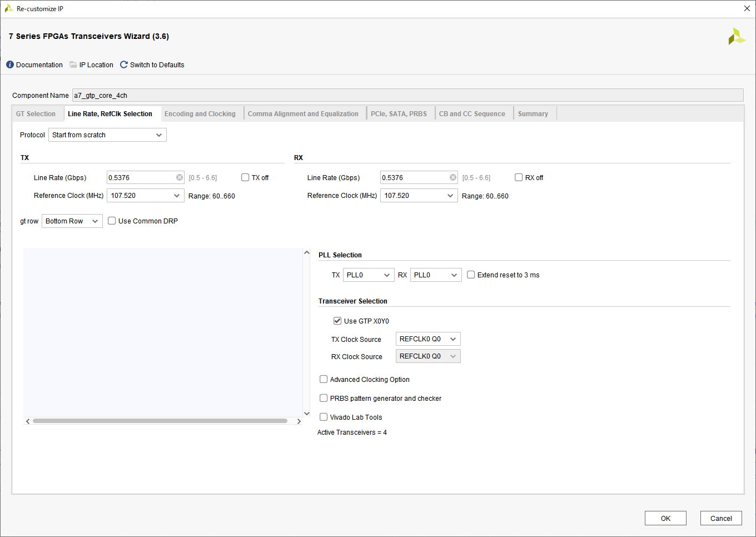Click the TX Range: 60..660 text
Image resolution: width=756 pixels, height=537 pixels.
point(212,196)
